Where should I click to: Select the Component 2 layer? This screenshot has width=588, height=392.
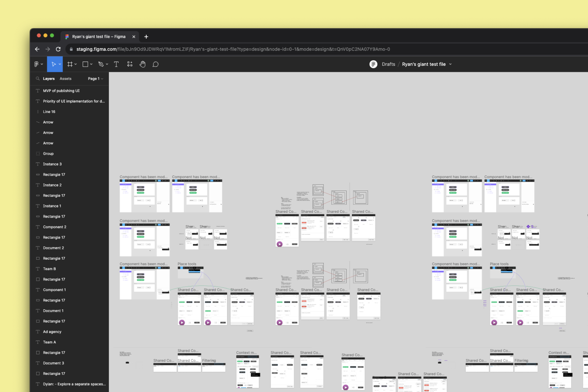54,227
